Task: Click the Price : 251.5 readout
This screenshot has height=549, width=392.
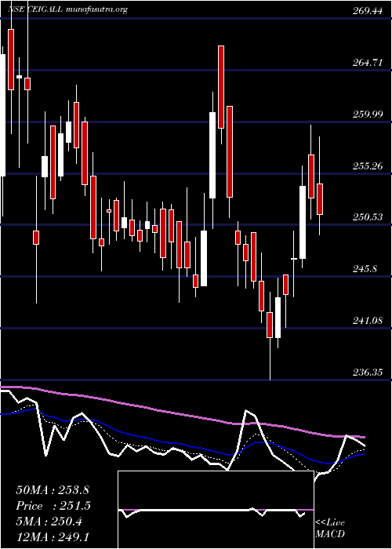Action: click(53, 506)
